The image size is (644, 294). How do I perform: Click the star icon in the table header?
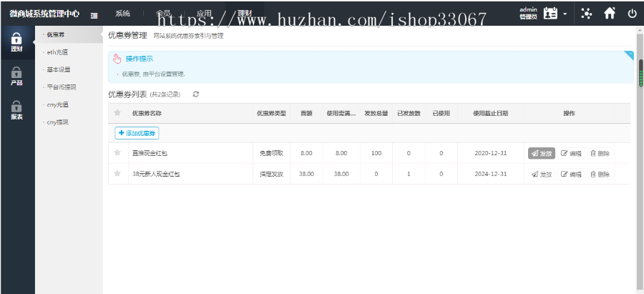point(117,113)
